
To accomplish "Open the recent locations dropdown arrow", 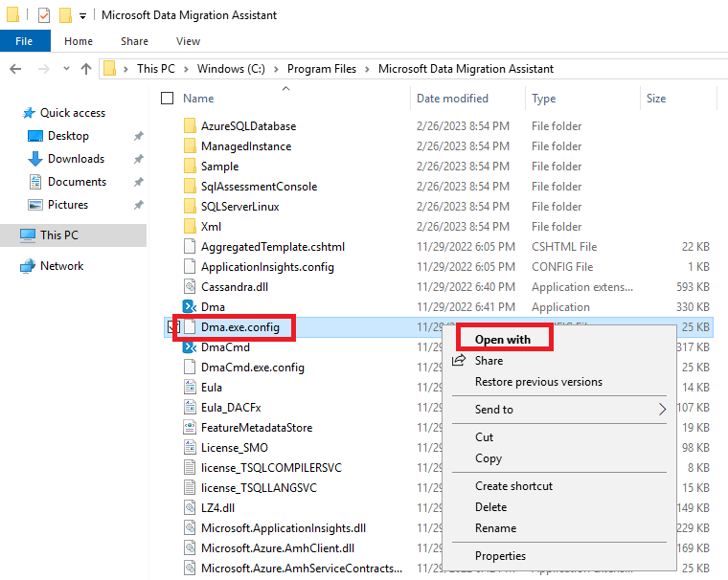I will click(66, 69).
